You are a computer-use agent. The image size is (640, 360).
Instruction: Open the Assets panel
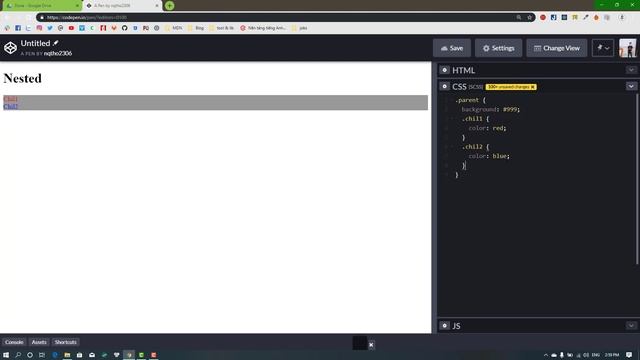pos(39,342)
